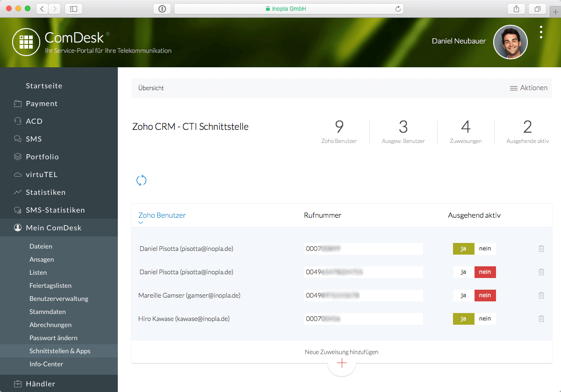Open Listen under Mein ComDesk

pyautogui.click(x=38, y=272)
